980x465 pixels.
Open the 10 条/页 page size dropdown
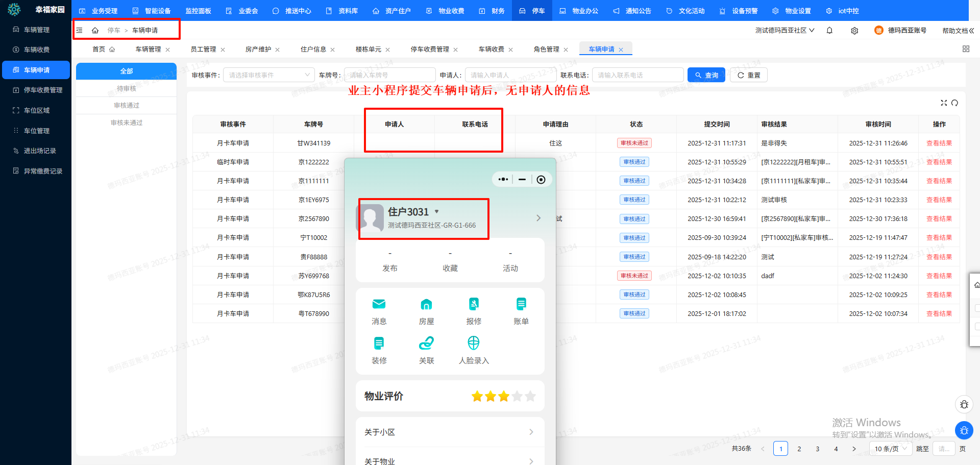tap(891, 449)
